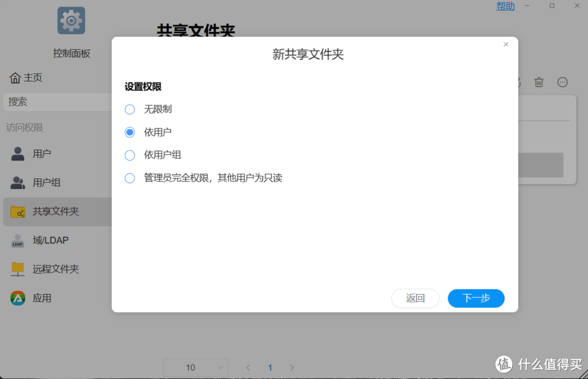Go to previous page arrow
This screenshot has width=588, height=379.
(248, 368)
